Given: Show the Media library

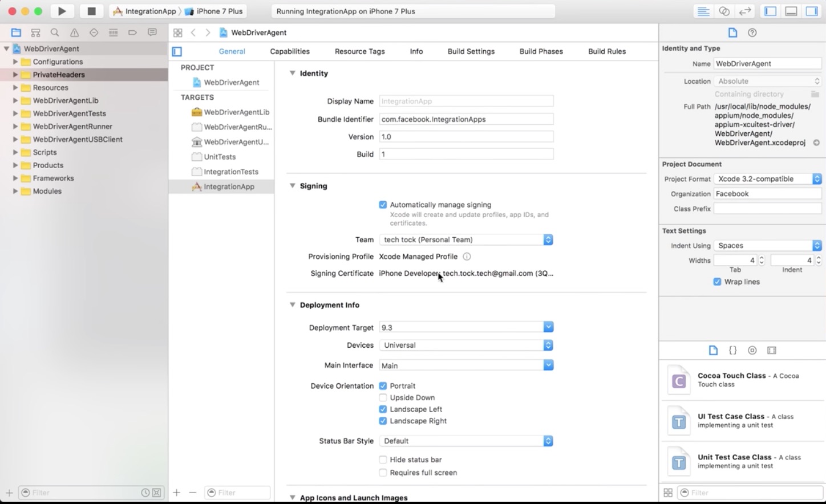Looking at the screenshot, I should pyautogui.click(x=772, y=350).
